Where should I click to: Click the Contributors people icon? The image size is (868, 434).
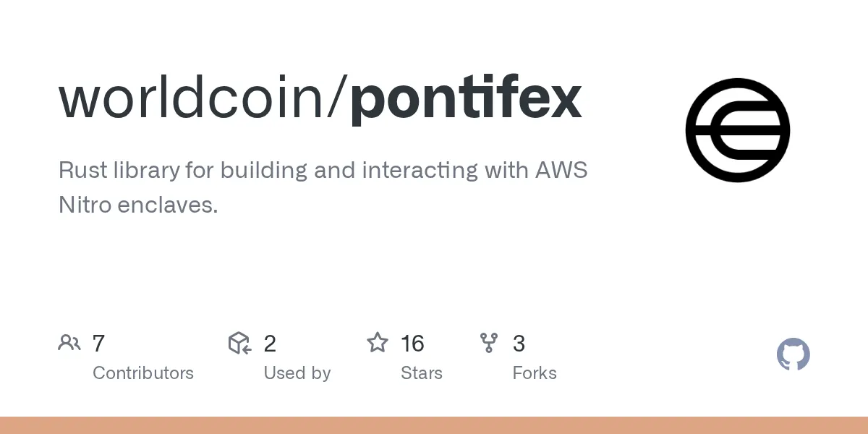click(x=69, y=343)
